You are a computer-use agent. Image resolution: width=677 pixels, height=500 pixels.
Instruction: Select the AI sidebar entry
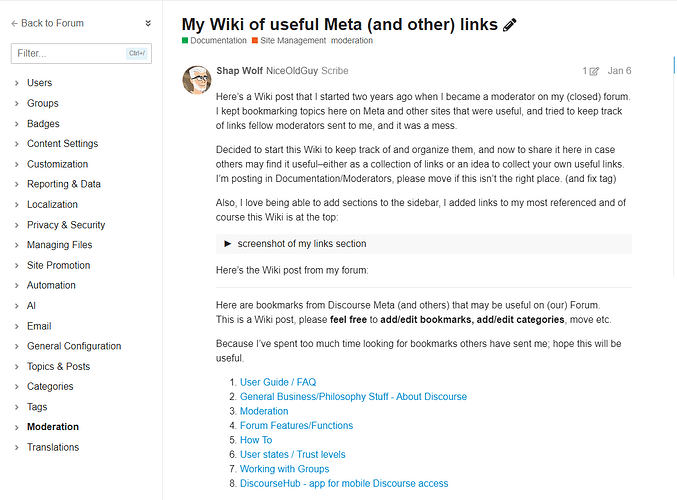coord(31,306)
